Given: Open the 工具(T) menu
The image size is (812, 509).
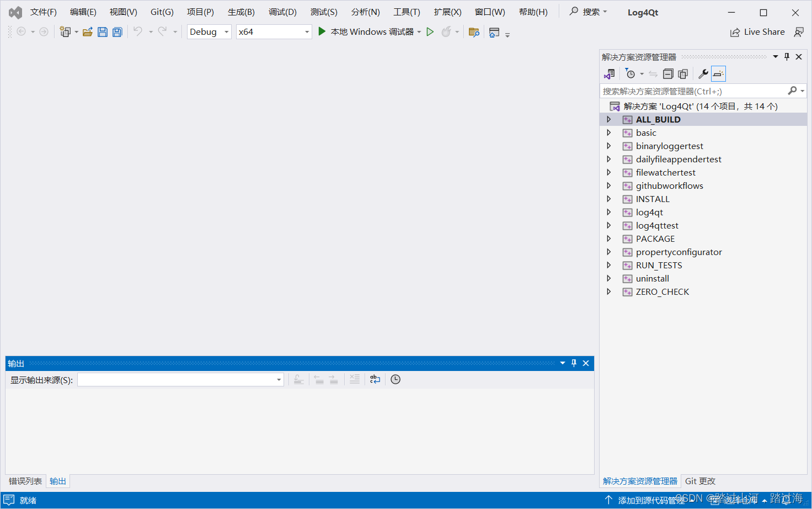Looking at the screenshot, I should tap(407, 12).
